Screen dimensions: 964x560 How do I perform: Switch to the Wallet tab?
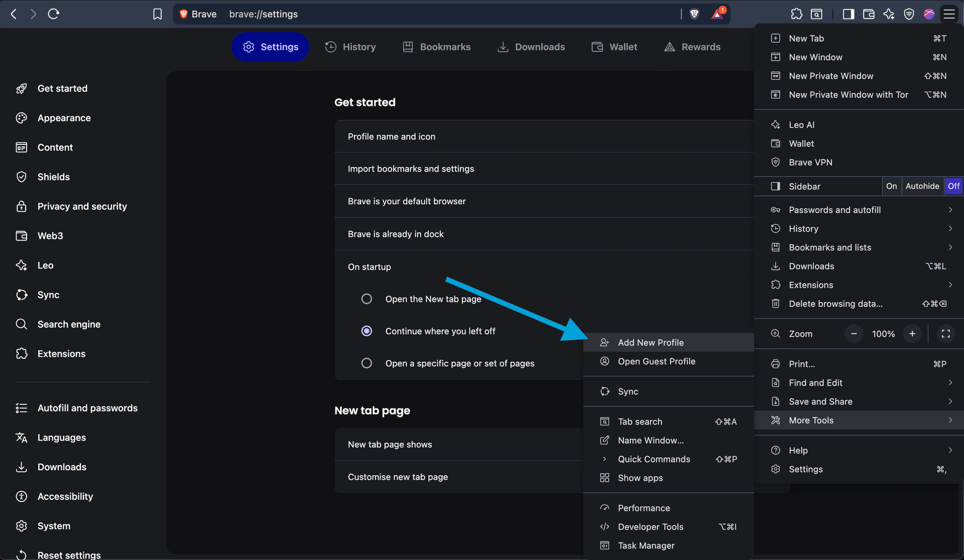tap(615, 47)
